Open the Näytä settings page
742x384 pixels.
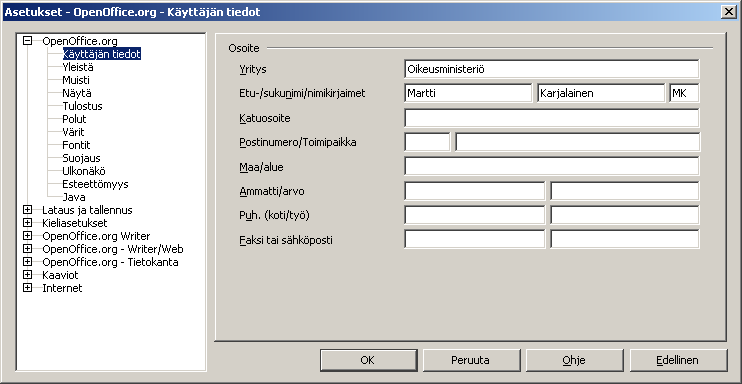click(77, 93)
